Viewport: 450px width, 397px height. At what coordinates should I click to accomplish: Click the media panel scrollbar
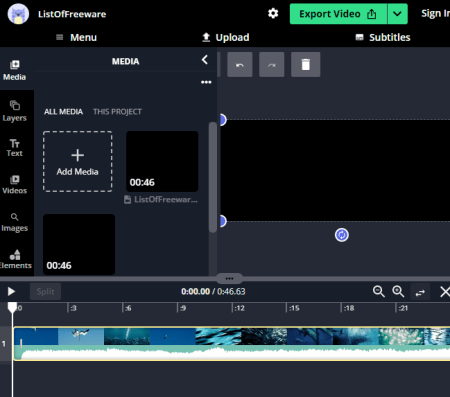[x=213, y=177]
